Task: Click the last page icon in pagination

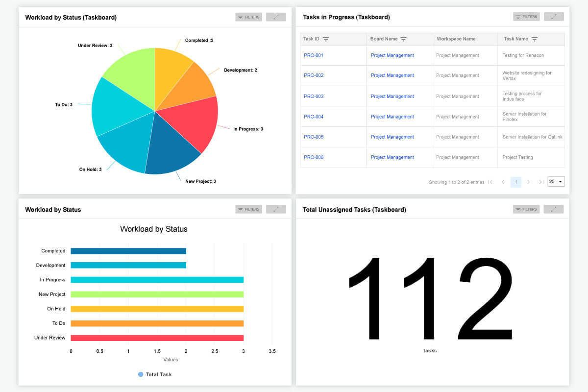Action: pyautogui.click(x=541, y=182)
